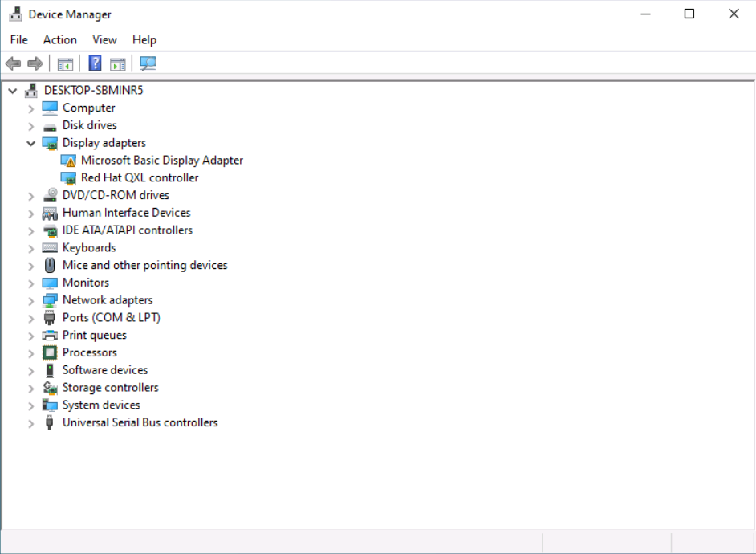This screenshot has height=554, width=756.
Task: Click the Ports (COM & LPT) icon
Action: [49, 318]
